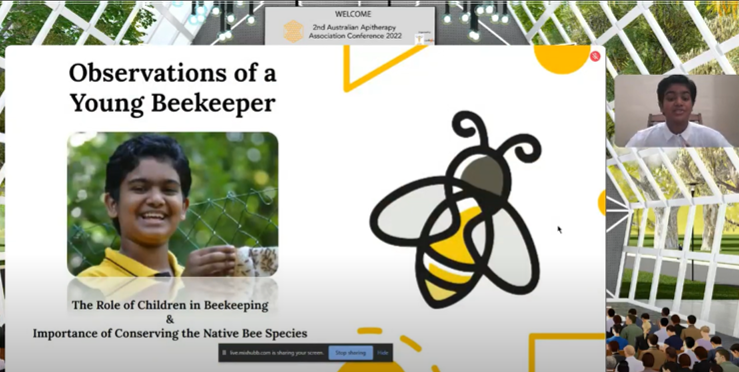The image size is (739, 372).
Task: Hide the screen sharing notification bar
Action: pyautogui.click(x=383, y=353)
